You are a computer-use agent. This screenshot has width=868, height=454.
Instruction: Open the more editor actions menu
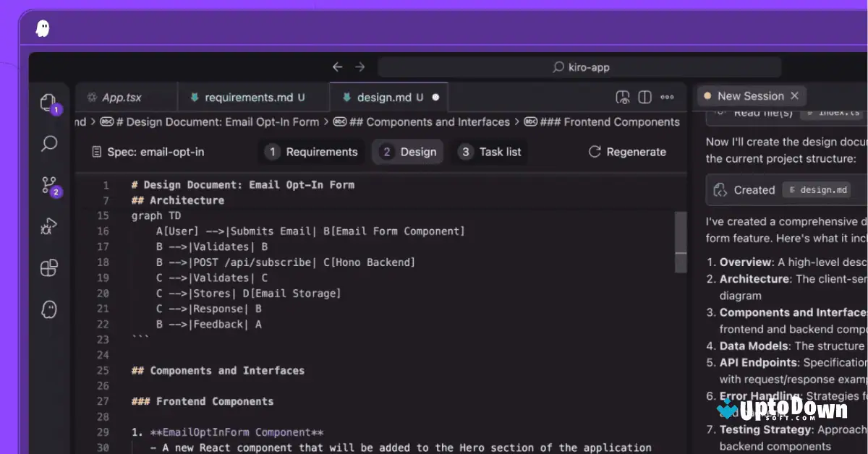[x=667, y=96]
